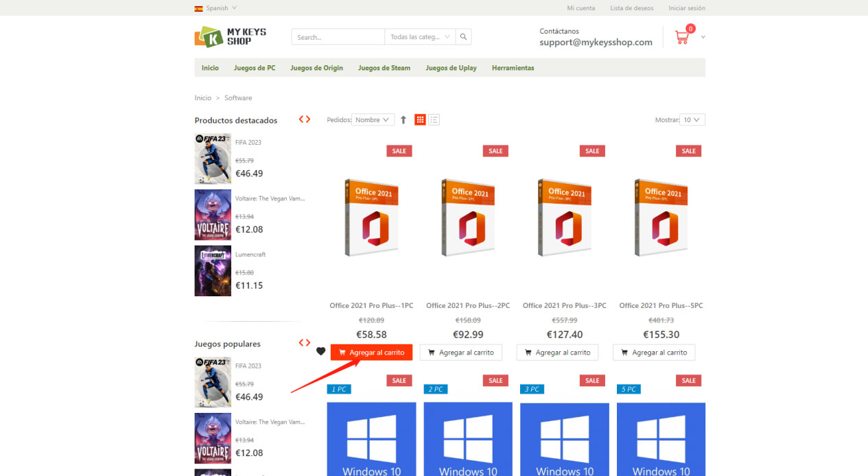868x476 pixels.
Task: Click the Office 2021 Pro Plus--5PC title
Action: tap(661, 305)
